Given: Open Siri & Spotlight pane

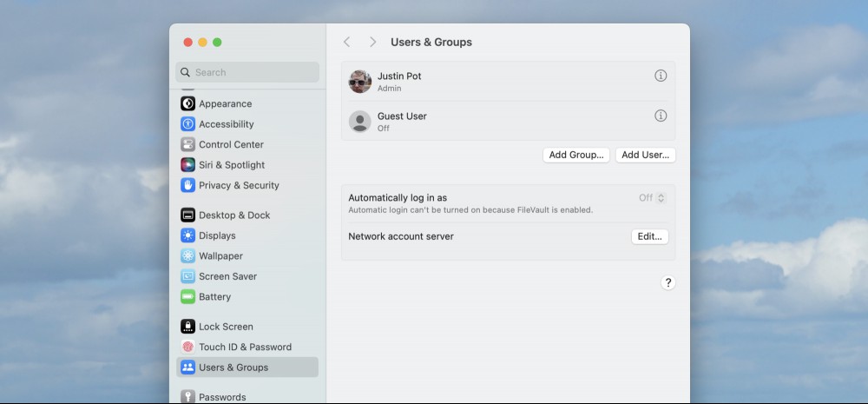Looking at the screenshot, I should tap(232, 164).
